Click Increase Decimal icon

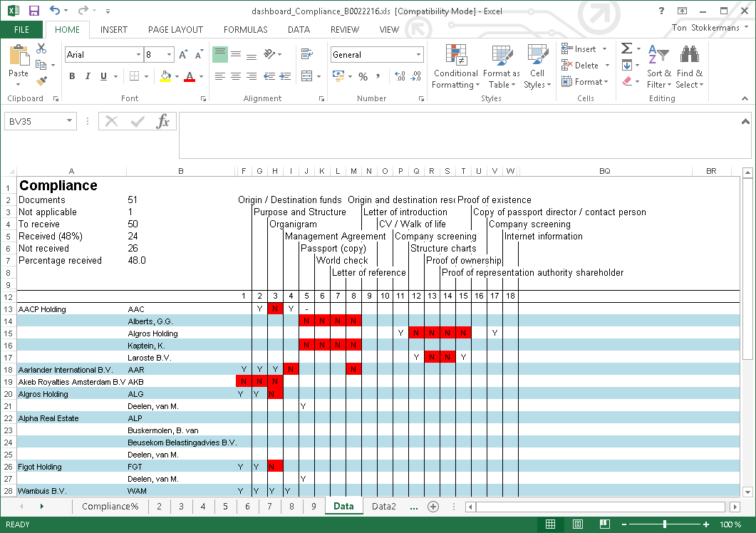click(x=400, y=76)
